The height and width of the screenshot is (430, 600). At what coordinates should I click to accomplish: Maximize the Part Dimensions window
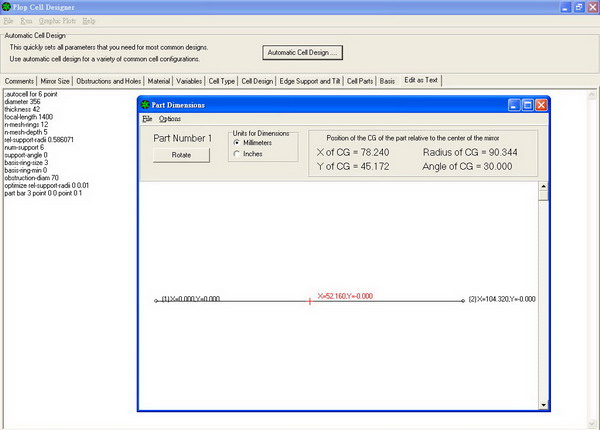[527, 104]
